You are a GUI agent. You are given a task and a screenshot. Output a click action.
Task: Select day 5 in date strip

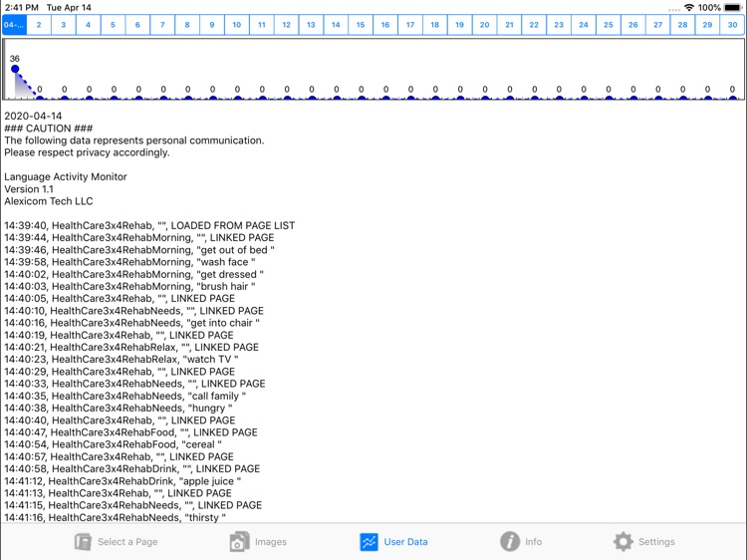(113, 25)
